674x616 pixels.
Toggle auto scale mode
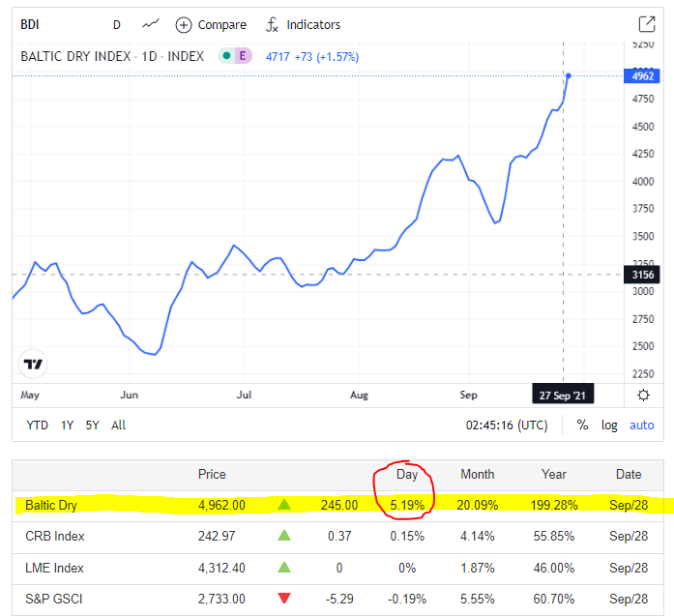[641, 425]
